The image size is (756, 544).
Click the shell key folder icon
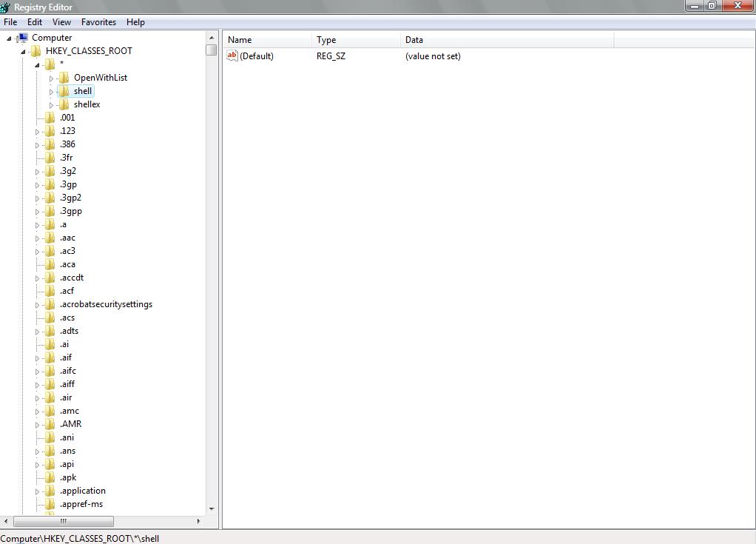(x=64, y=91)
